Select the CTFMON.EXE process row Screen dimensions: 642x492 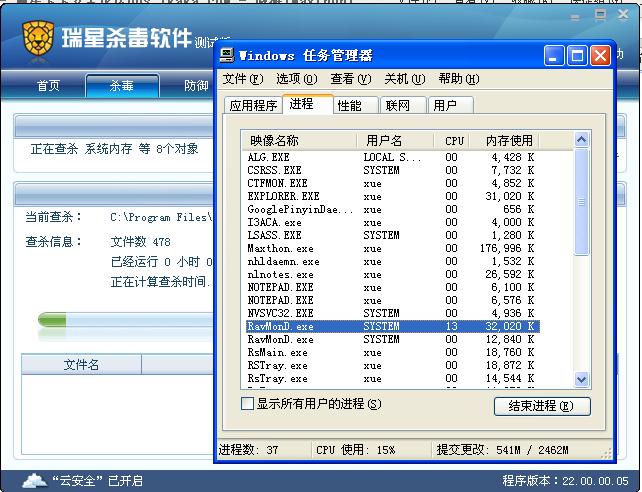pyautogui.click(x=392, y=183)
